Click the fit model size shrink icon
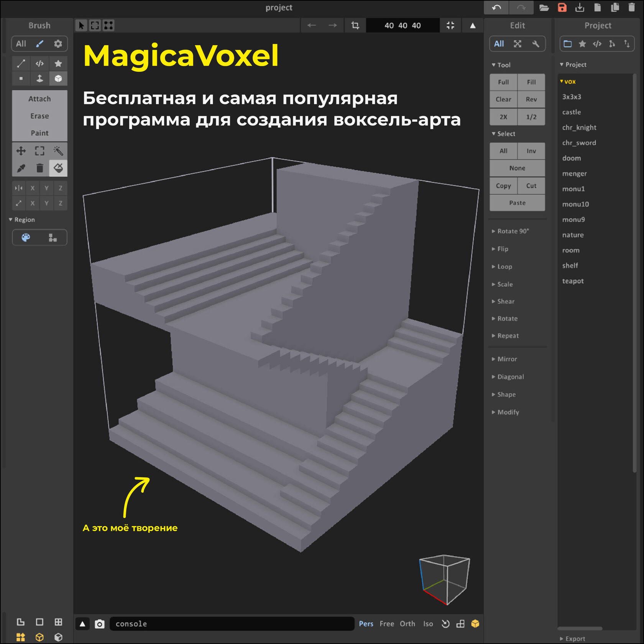Image resolution: width=644 pixels, height=644 pixels. pos(450,25)
